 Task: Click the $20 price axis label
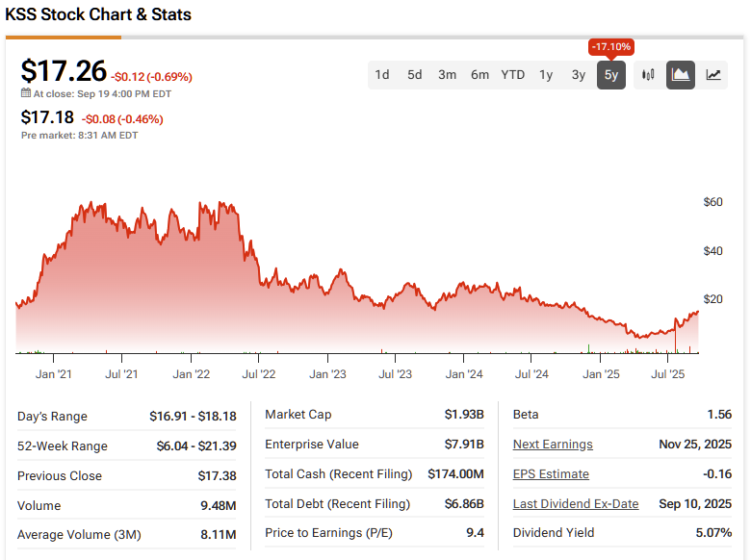[712, 299]
